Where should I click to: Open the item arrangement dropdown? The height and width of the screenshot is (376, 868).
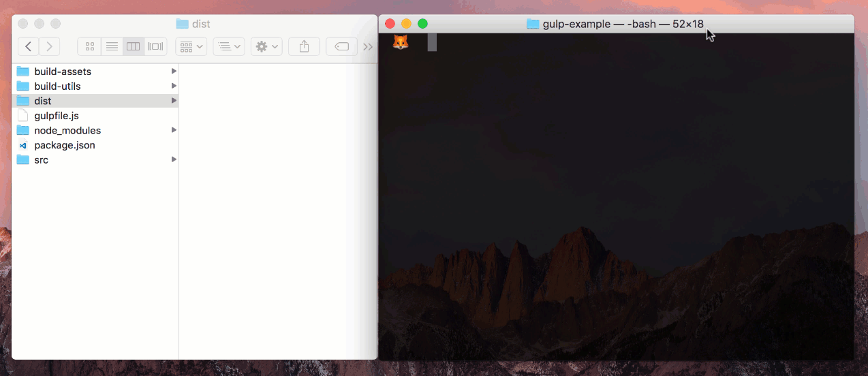[191, 46]
